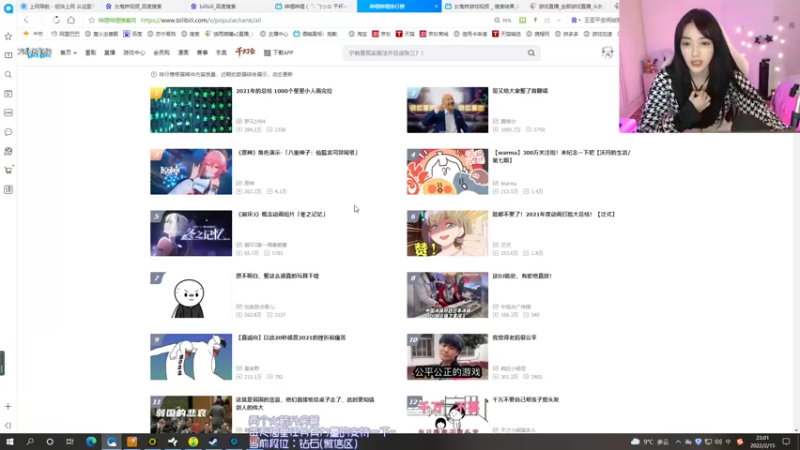Close the active highlighted browser tab
Viewport: 800px width, 450px height.
click(x=436, y=6)
